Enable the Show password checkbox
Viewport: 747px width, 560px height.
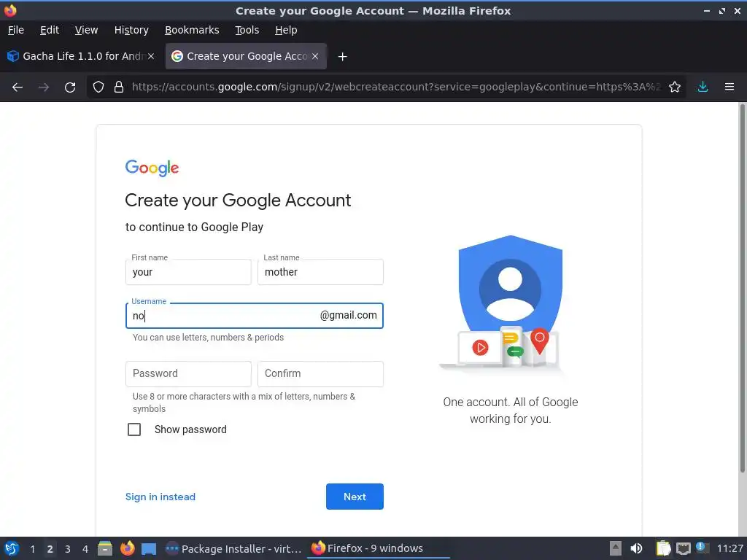pos(134,429)
